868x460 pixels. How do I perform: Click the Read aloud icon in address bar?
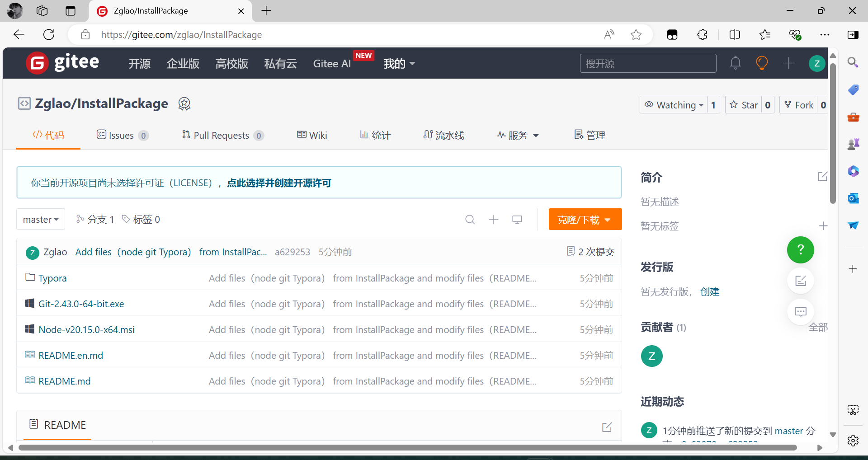(x=609, y=35)
